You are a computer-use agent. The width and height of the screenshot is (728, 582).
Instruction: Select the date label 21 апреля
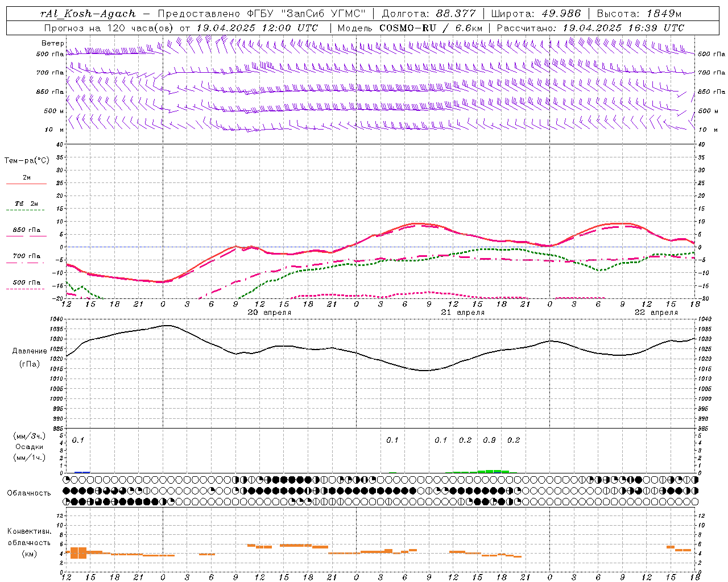462,313
